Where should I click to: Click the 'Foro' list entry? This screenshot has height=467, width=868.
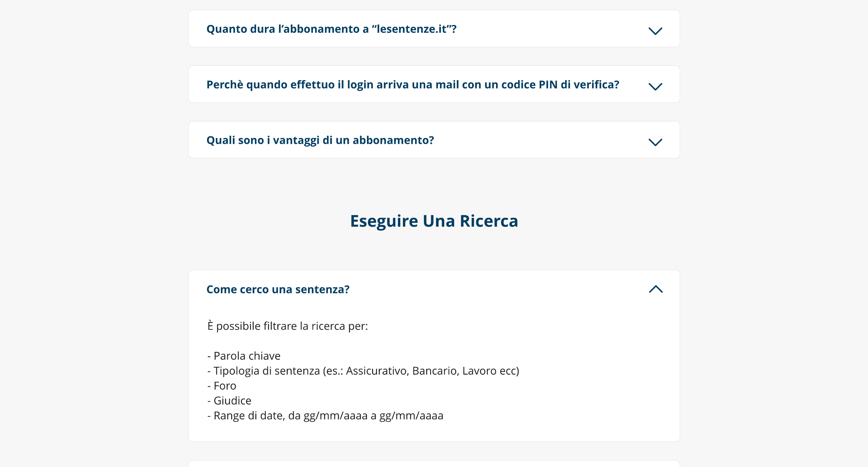point(222,386)
